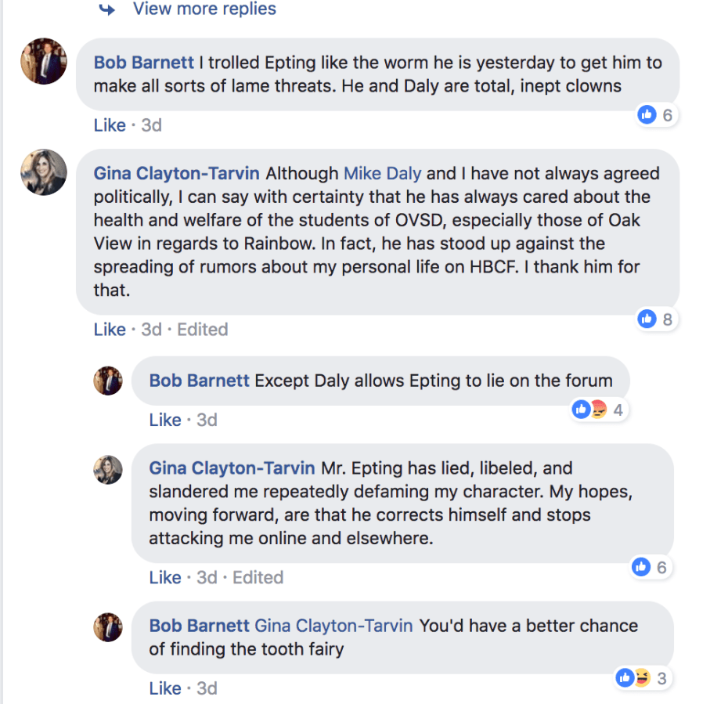
Task: Click the like reaction icon showing 6 on trolled Epting comment
Action: pyautogui.click(x=647, y=115)
